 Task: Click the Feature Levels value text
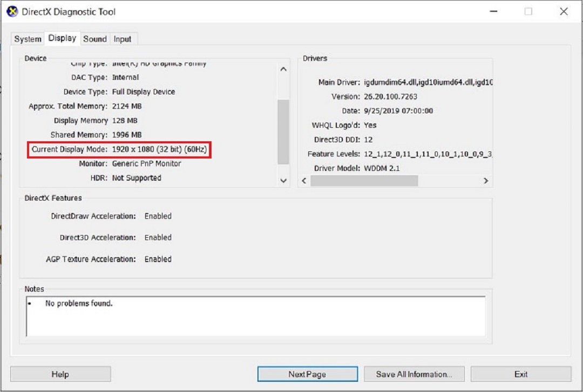tap(428, 154)
